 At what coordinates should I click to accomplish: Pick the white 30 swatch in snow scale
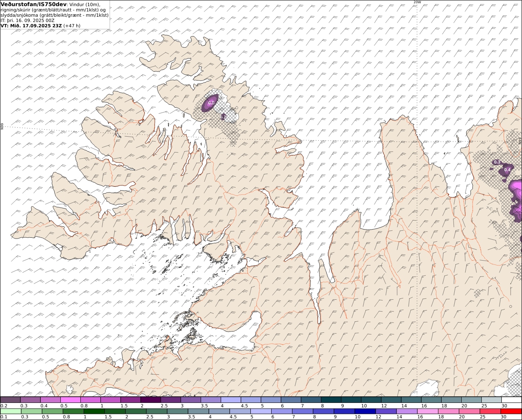coord(511,400)
